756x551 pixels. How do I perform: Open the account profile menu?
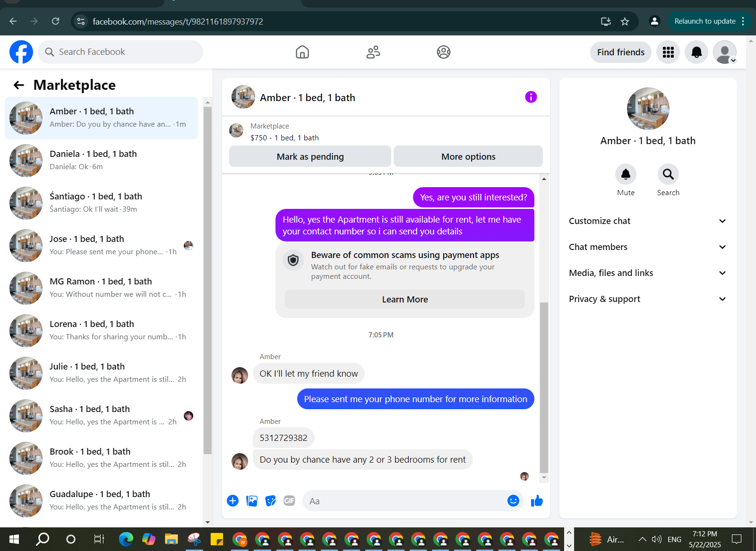725,52
